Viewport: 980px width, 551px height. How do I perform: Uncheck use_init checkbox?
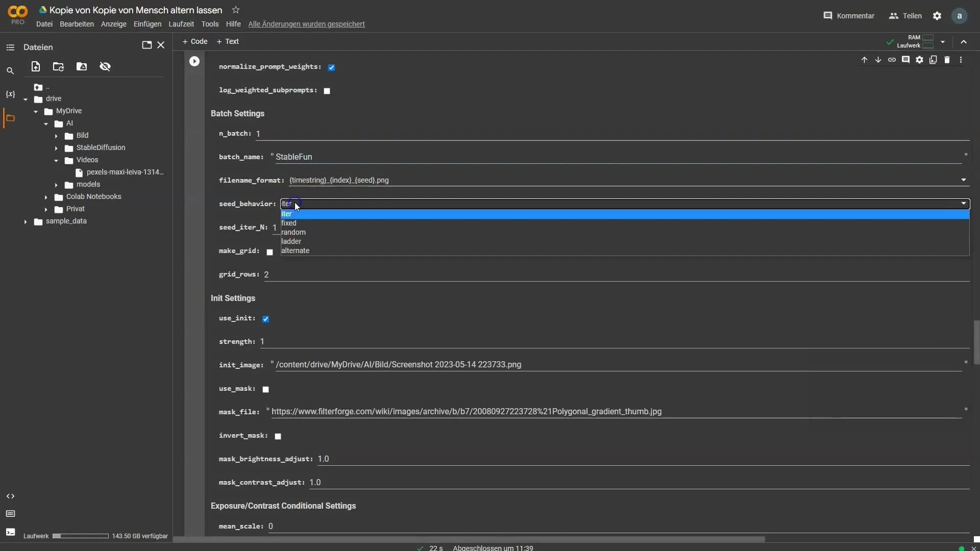pos(265,319)
